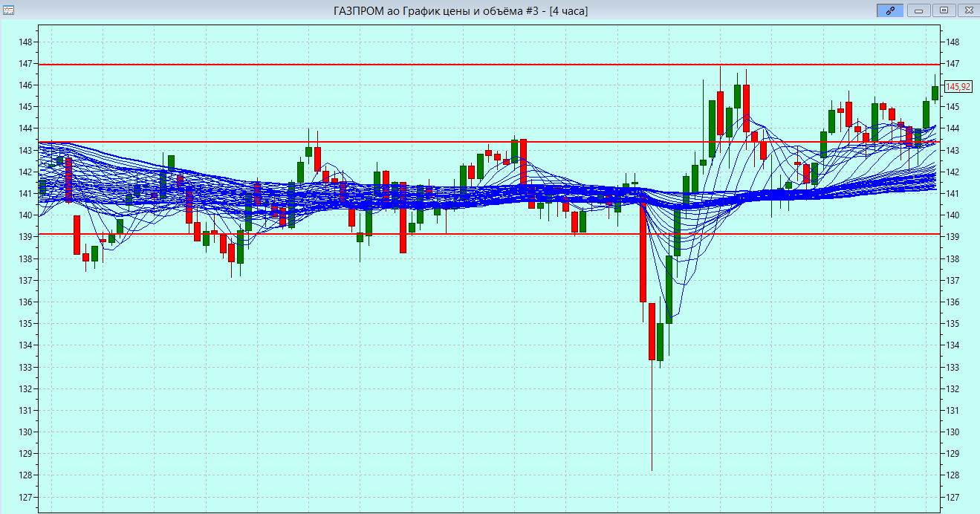Minimize the ГАЗПРОМ chart window
Viewport: 980px width, 514px height.
(x=919, y=10)
